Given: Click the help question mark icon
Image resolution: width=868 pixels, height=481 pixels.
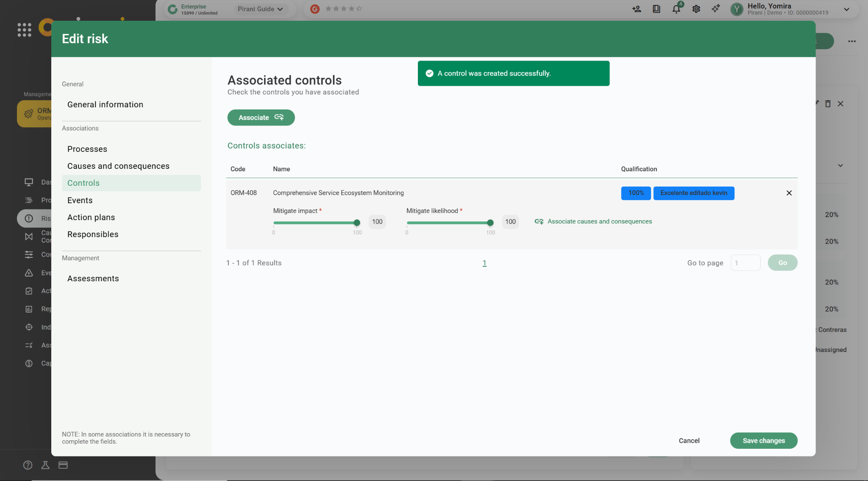Looking at the screenshot, I should click(x=28, y=465).
